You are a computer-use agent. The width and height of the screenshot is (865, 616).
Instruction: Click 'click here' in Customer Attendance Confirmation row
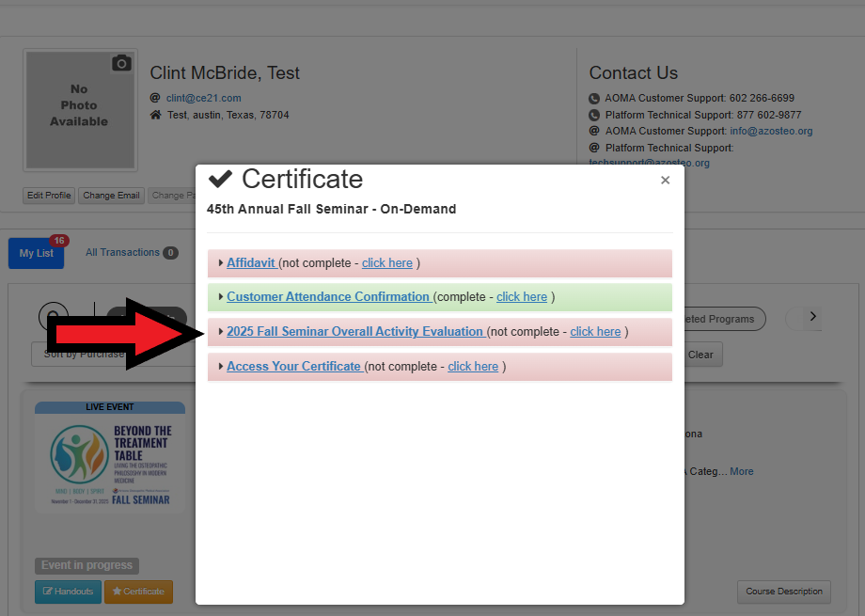(x=522, y=297)
